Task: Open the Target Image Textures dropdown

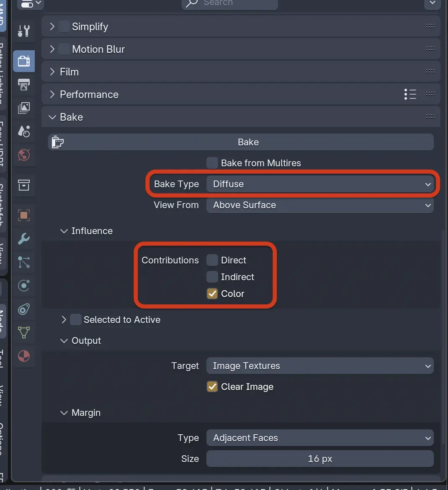Action: (x=320, y=366)
